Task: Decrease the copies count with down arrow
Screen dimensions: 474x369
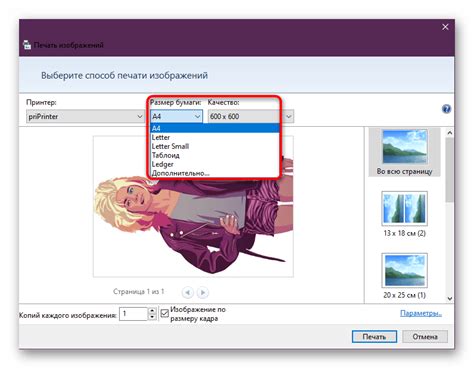Action: point(152,317)
